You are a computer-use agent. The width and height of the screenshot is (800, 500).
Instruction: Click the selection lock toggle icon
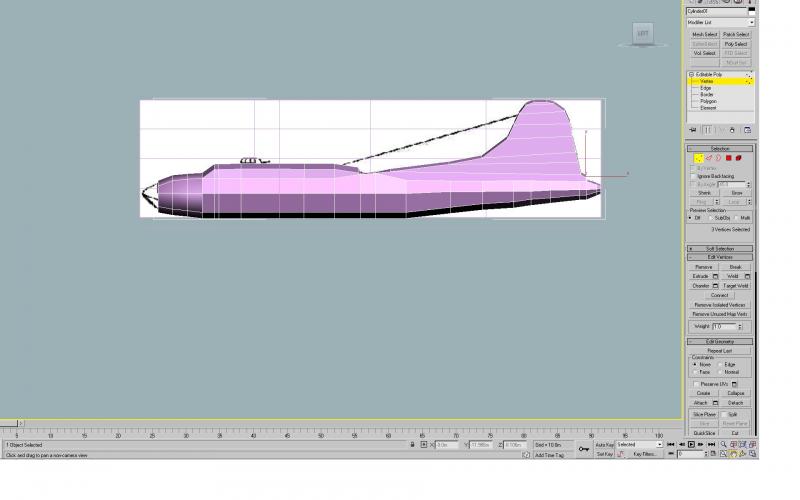pyautogui.click(x=412, y=444)
